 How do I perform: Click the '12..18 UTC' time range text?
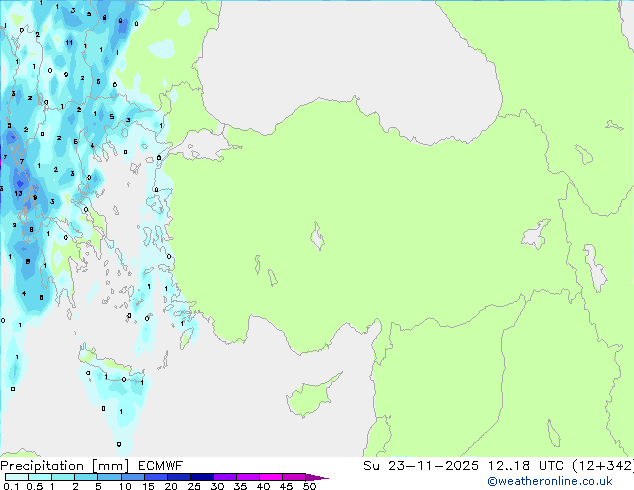pyautogui.click(x=525, y=466)
